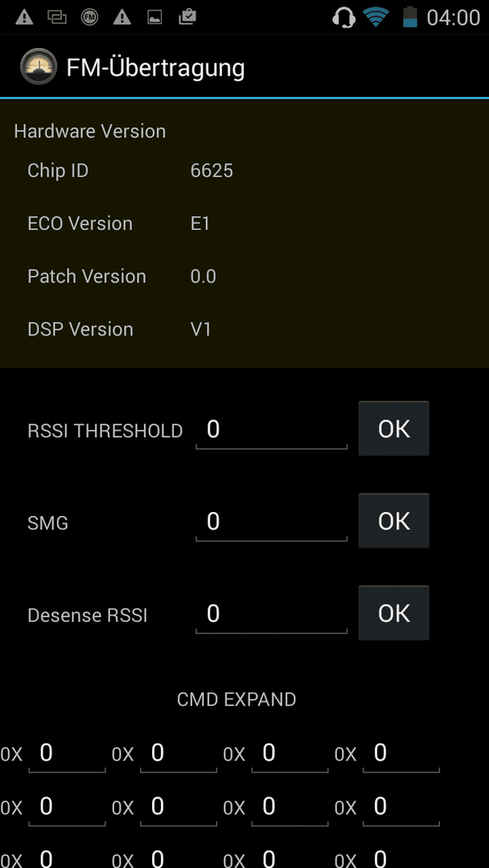Tap the headset icon in status bar

(x=343, y=17)
